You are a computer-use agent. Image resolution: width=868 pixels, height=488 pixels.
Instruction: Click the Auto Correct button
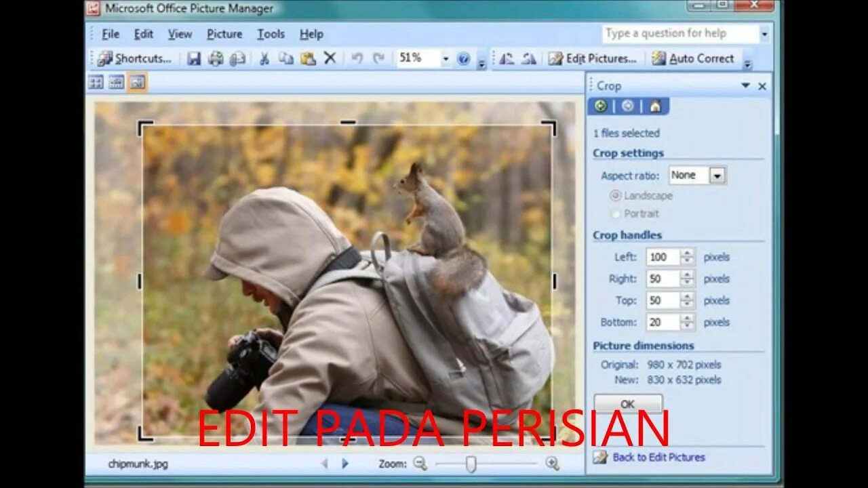tap(693, 58)
